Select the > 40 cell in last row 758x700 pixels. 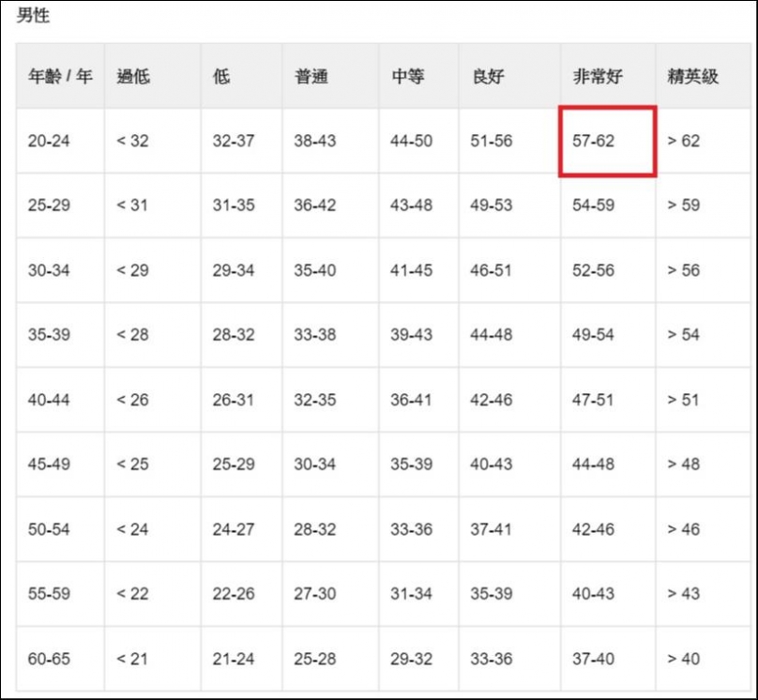click(684, 659)
